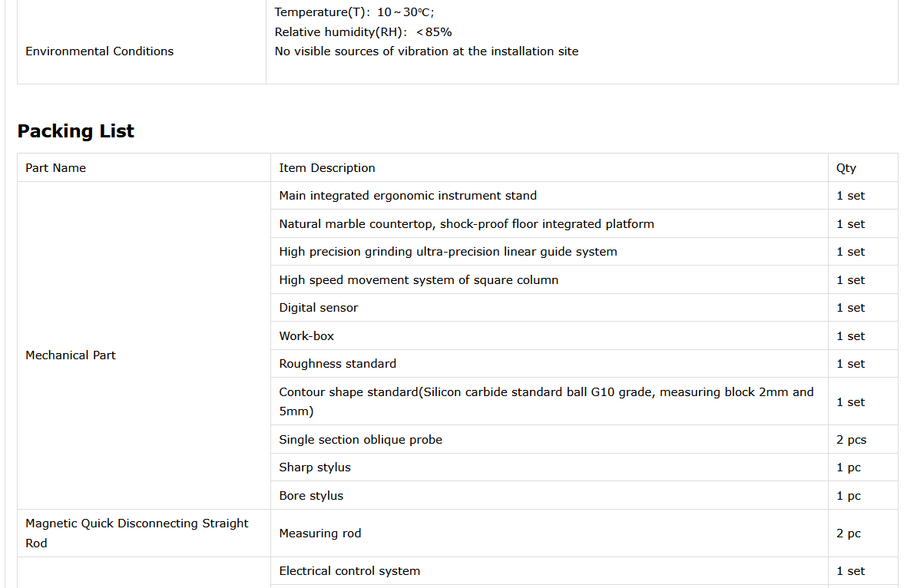Click the Temperature 10~30°C text line
Screen dimensions: 907x588
354,12
